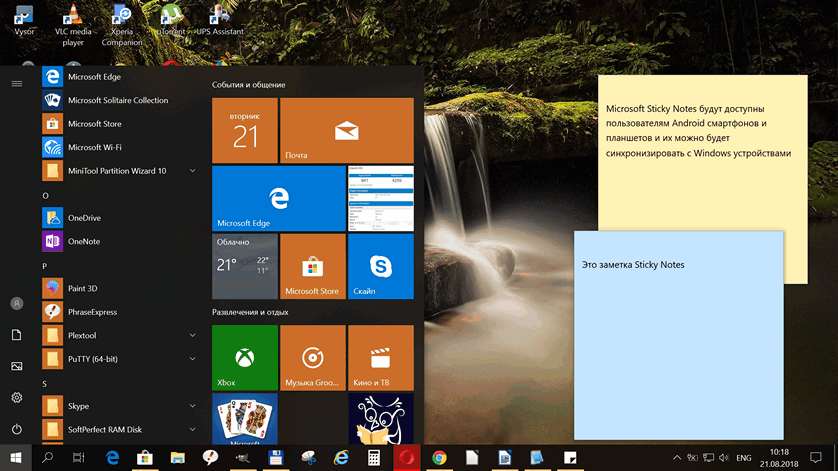This screenshot has height=471, width=838.
Task: Open Microsoft Store in the app list
Action: (x=121, y=123)
